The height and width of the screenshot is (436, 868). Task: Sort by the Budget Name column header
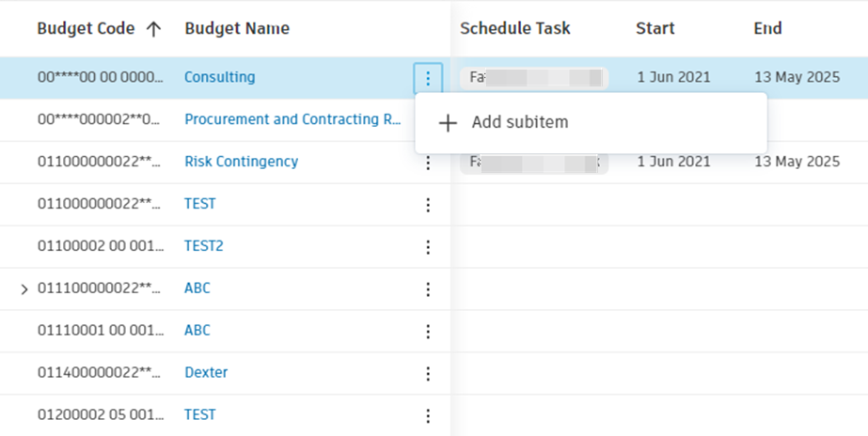click(x=237, y=29)
